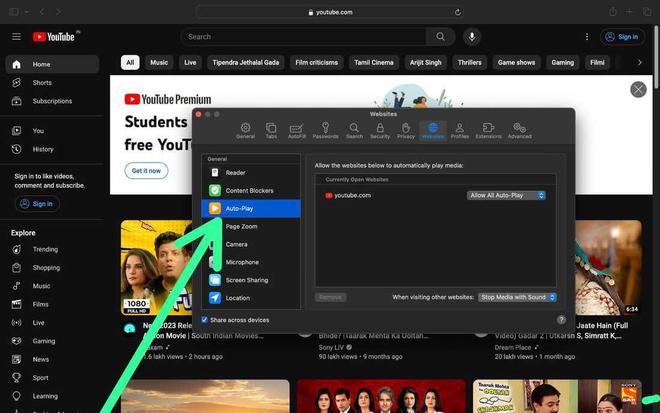Screen dimensions: 660x413
Task: Open Films under Explore
Action: [x=52, y=304]
